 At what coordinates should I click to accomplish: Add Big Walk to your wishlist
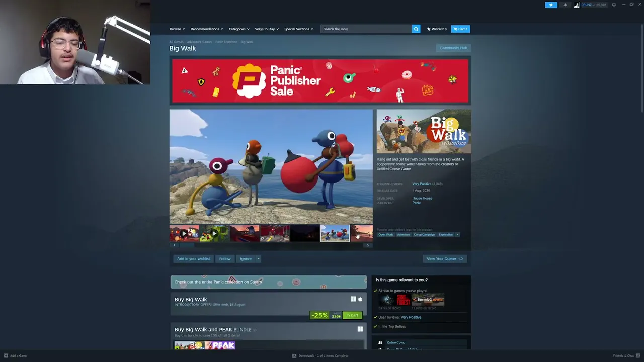coord(193,259)
